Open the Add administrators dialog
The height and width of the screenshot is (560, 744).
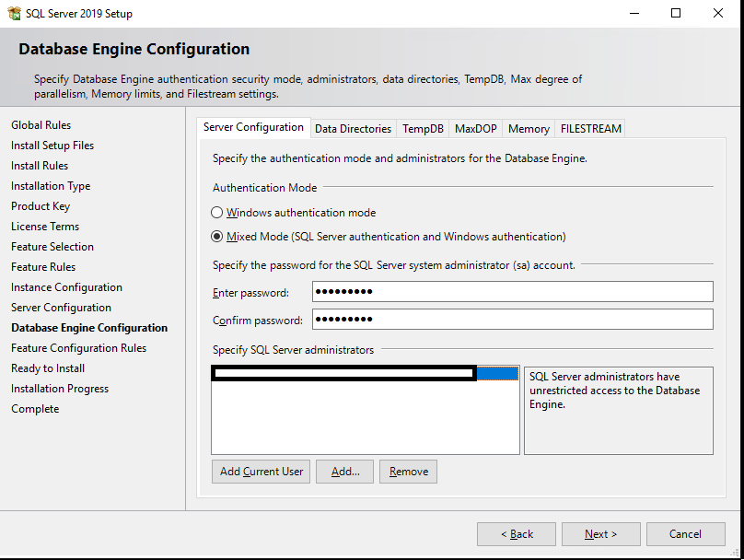[x=344, y=471]
